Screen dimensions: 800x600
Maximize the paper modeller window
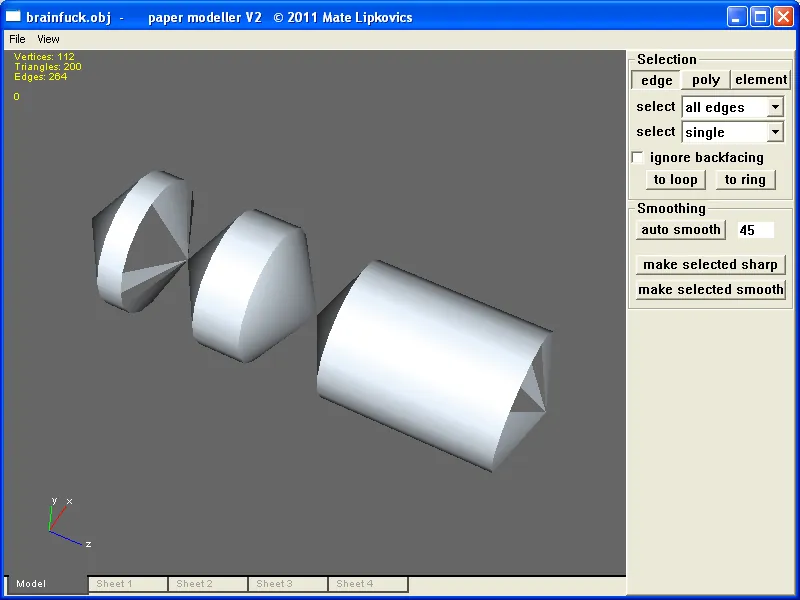click(760, 17)
